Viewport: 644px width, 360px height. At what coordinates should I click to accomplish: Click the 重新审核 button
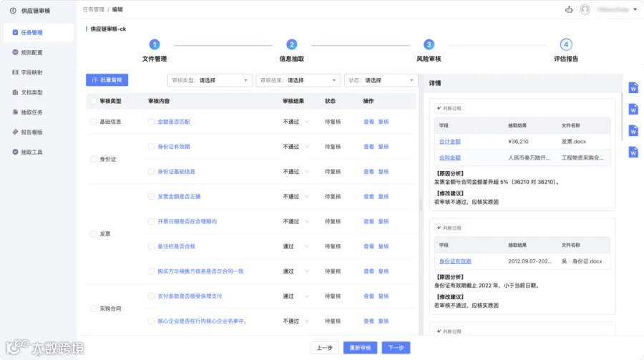tap(360, 348)
